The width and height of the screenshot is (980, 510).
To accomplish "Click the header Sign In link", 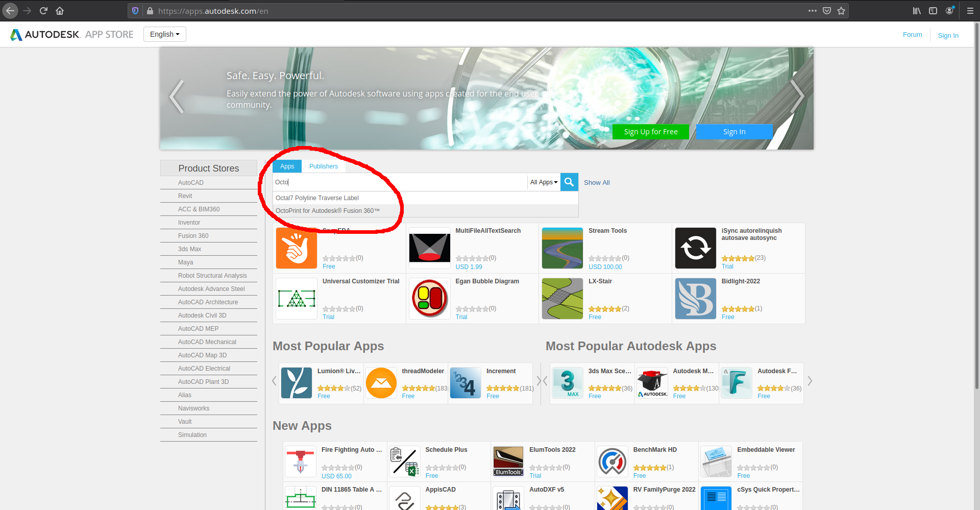I will 948,35.
